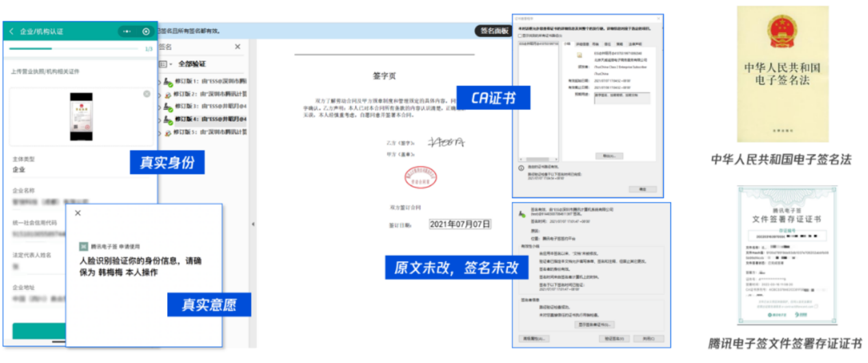Click the 1/3 upload progress bar

[x=75, y=49]
